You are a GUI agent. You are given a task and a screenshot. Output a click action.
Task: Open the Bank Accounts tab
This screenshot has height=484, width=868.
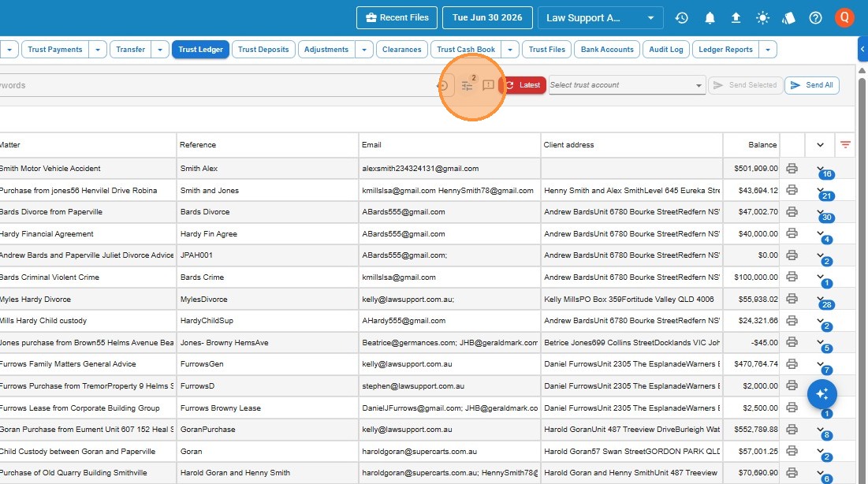[607, 50]
